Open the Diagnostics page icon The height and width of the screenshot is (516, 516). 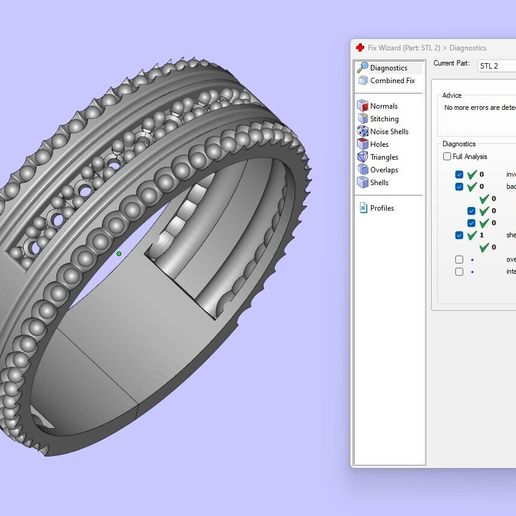pos(362,67)
